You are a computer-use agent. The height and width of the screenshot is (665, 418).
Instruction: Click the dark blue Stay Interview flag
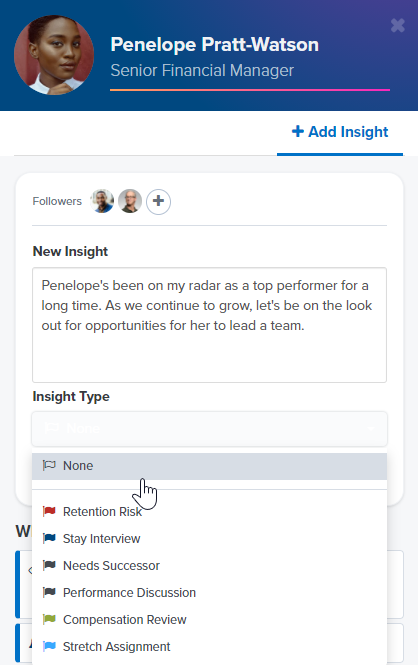pyautogui.click(x=49, y=538)
